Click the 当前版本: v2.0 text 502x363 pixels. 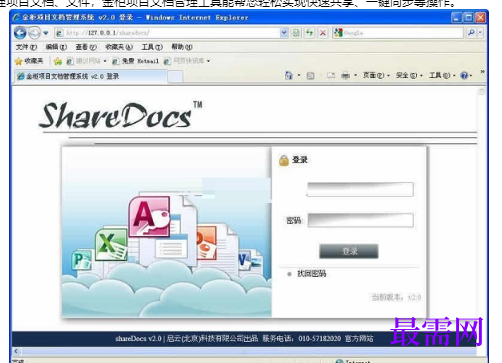click(x=396, y=297)
